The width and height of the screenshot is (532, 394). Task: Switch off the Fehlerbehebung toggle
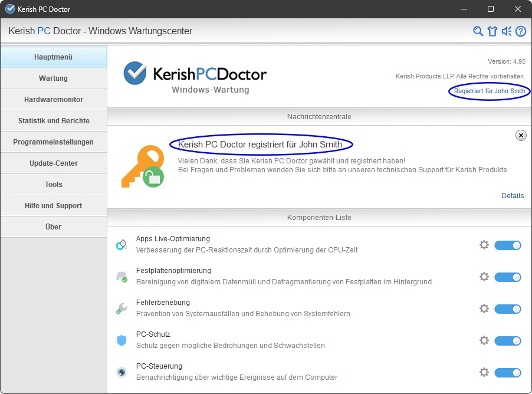pos(507,308)
